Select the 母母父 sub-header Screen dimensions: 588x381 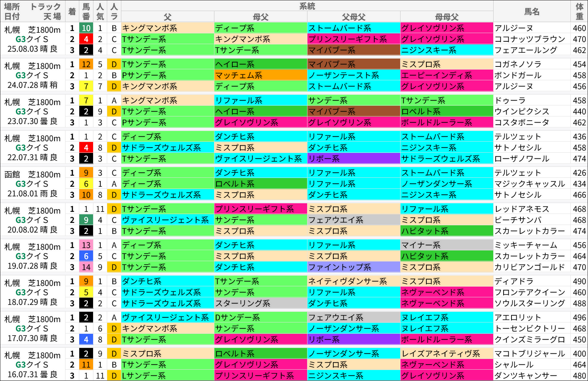tap(447, 17)
